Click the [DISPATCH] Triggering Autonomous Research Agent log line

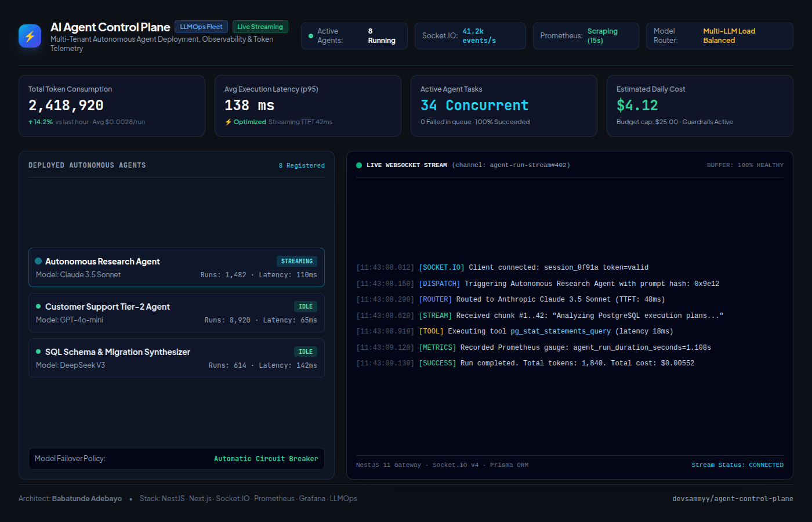(538, 284)
